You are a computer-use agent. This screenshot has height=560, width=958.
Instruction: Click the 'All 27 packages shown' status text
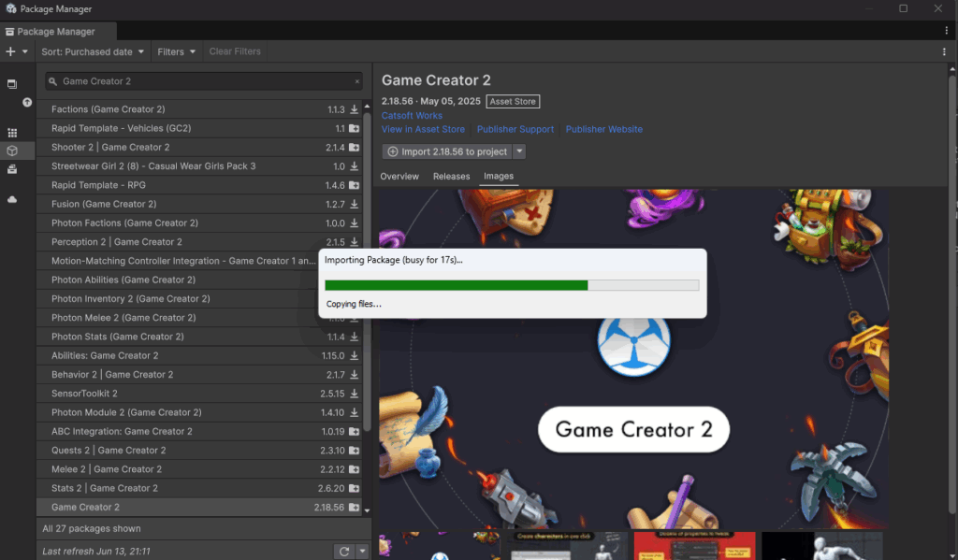pyautogui.click(x=92, y=529)
